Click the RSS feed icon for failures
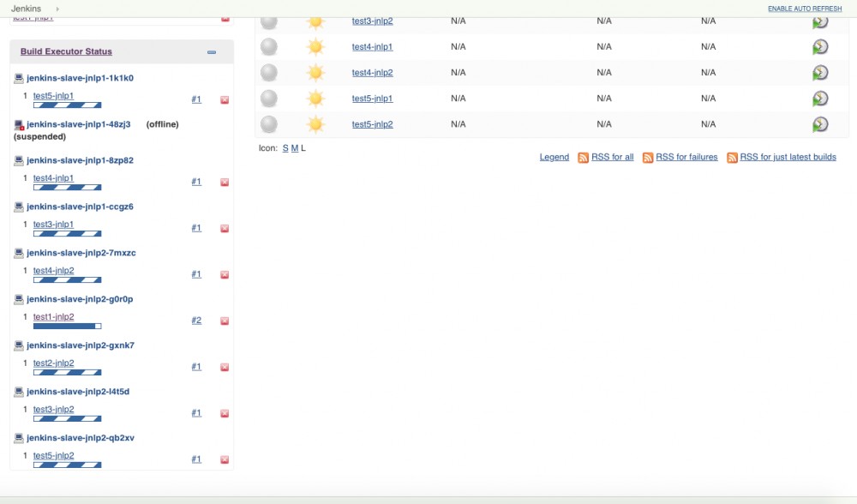Image resolution: width=857 pixels, height=504 pixels. click(648, 158)
